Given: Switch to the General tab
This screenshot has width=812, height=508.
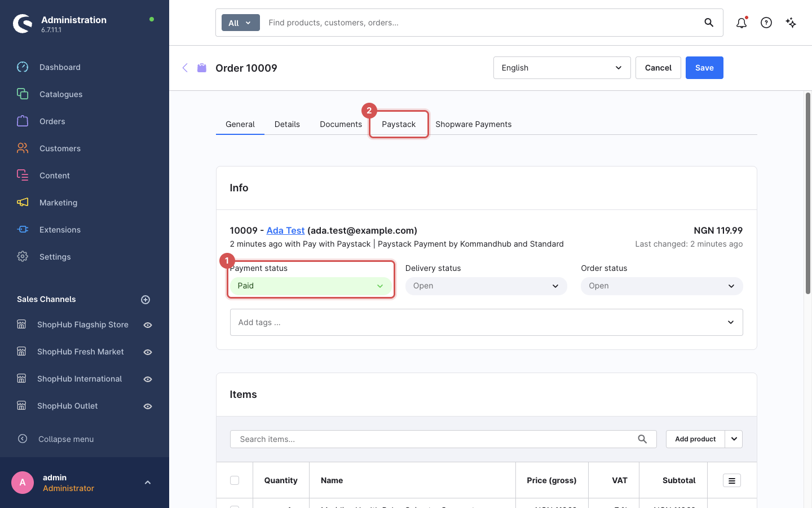Looking at the screenshot, I should tap(240, 124).
